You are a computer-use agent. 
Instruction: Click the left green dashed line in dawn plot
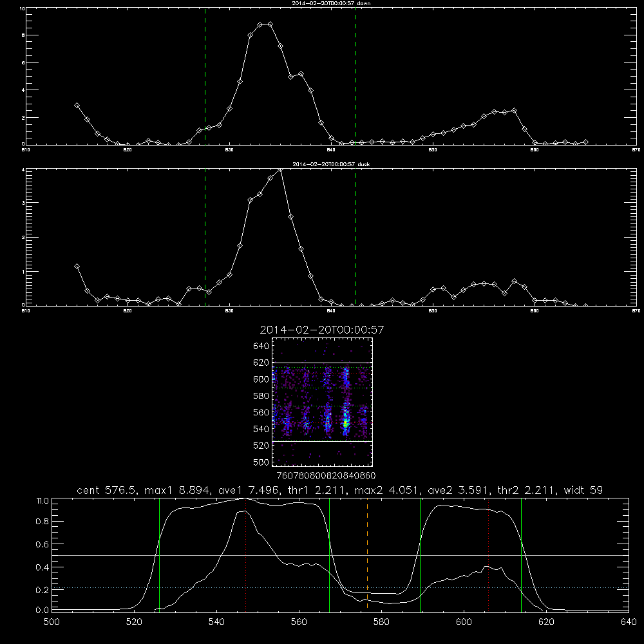pyautogui.click(x=205, y=76)
